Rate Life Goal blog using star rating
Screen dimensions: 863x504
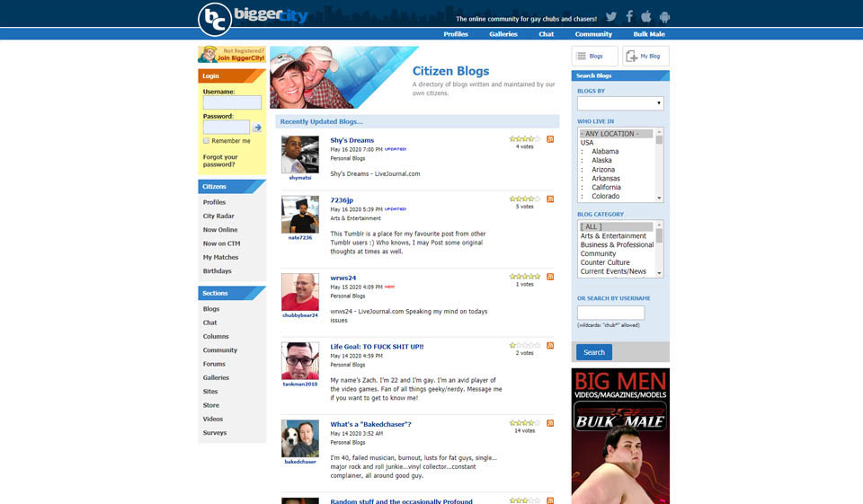pyautogui.click(x=524, y=345)
